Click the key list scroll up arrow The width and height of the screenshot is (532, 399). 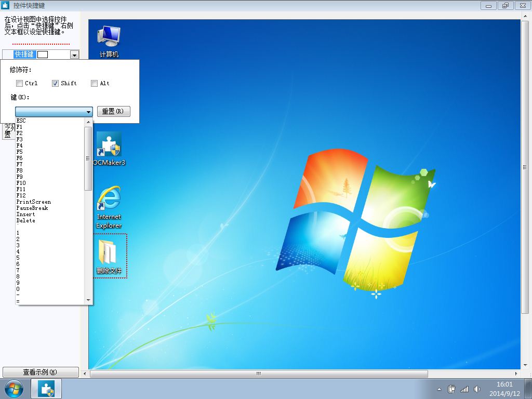click(88, 122)
